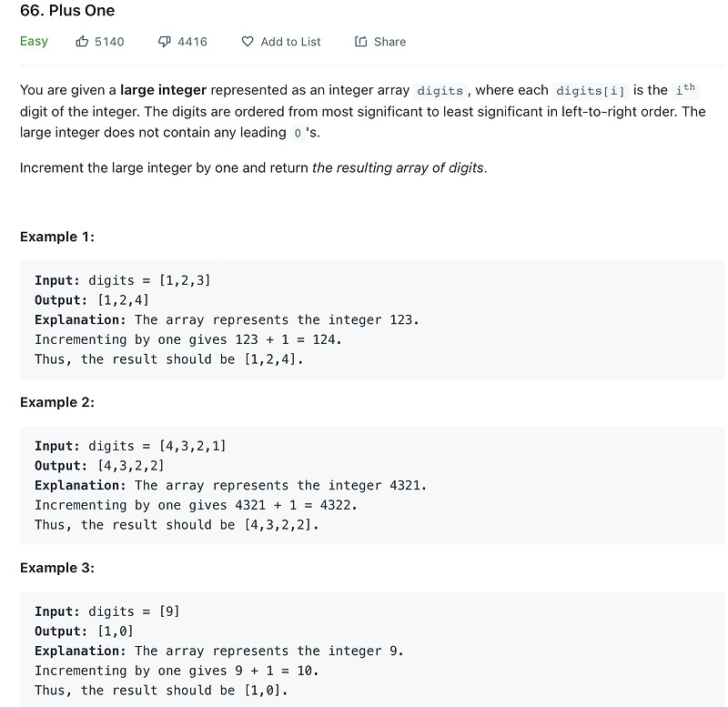Click the digits[i] inline code tag
The image size is (728, 707).
(x=590, y=91)
